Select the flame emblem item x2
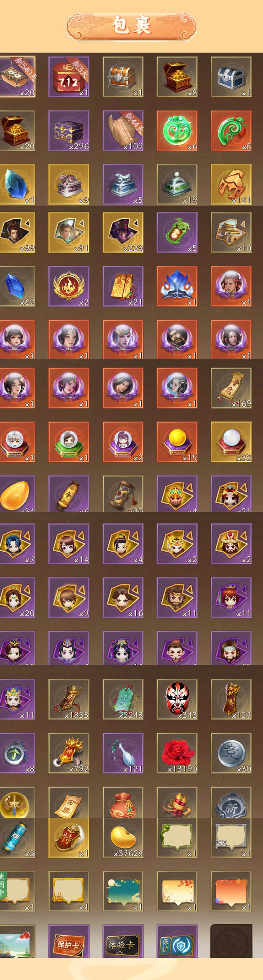This screenshot has height=980, width=263. (69, 287)
